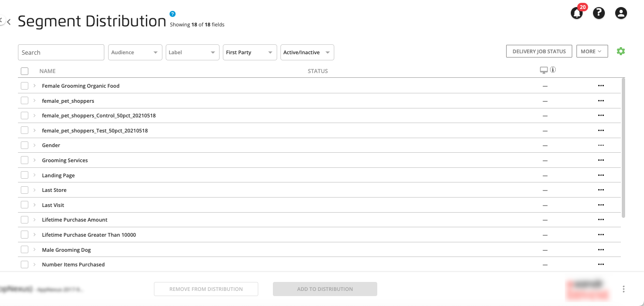Viewport: 644px width, 306px height.
Task: Open the user account profile icon
Action: [x=621, y=13]
